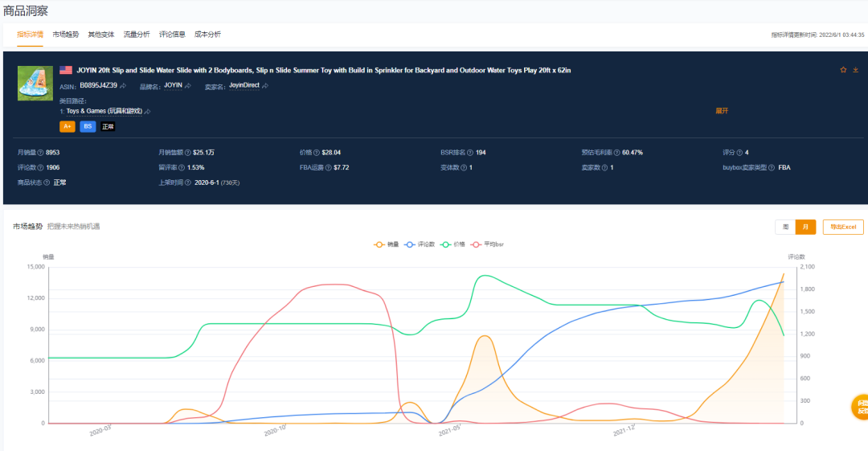Click the 2021-12 label on chart axis

(624, 431)
